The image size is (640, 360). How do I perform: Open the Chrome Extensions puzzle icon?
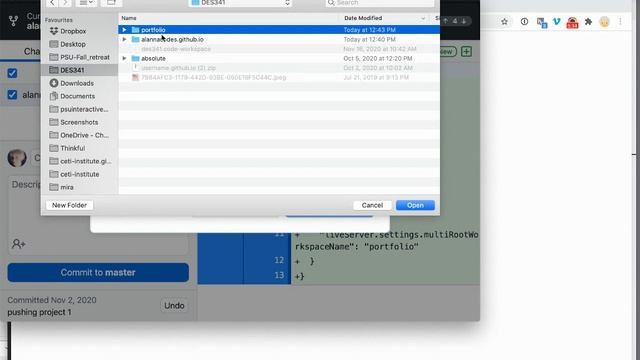tap(588, 22)
